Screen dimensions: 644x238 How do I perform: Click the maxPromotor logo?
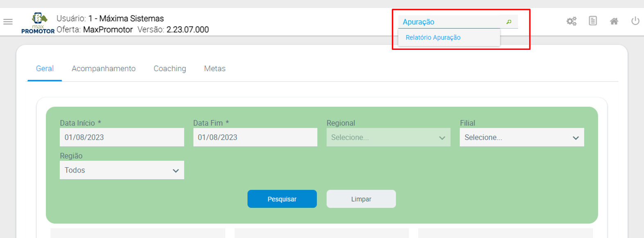[38, 23]
